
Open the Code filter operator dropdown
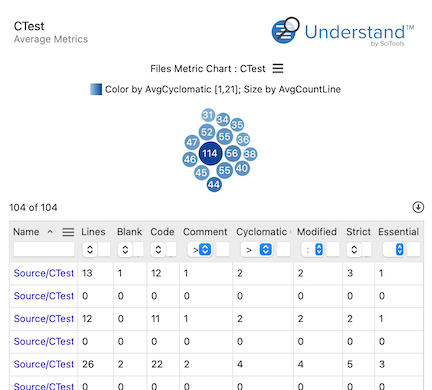click(x=158, y=250)
